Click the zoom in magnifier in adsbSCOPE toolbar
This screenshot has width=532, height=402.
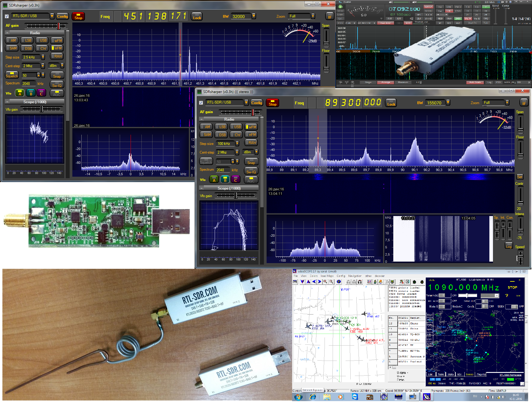pyautogui.click(x=325, y=282)
